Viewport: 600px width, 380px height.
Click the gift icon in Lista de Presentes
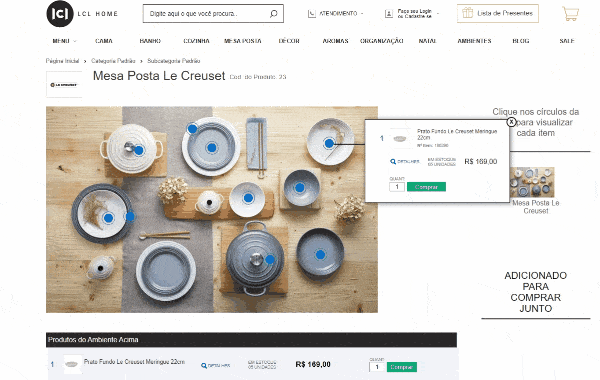pos(468,13)
